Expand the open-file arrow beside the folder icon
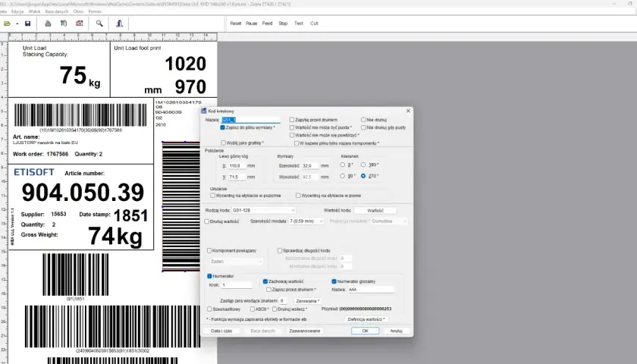Viewport: 637px width, 364px height. pos(17,24)
